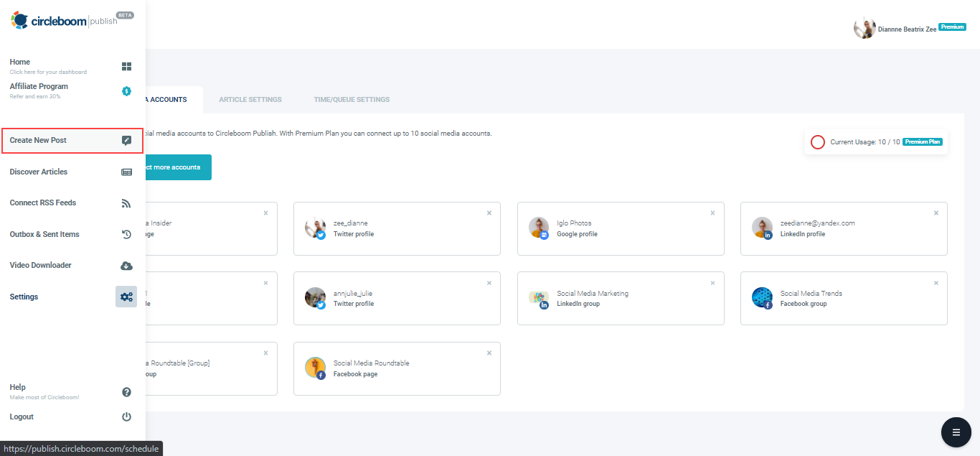Click the Home dashboard grid icon
980x456 pixels.
[126, 67]
